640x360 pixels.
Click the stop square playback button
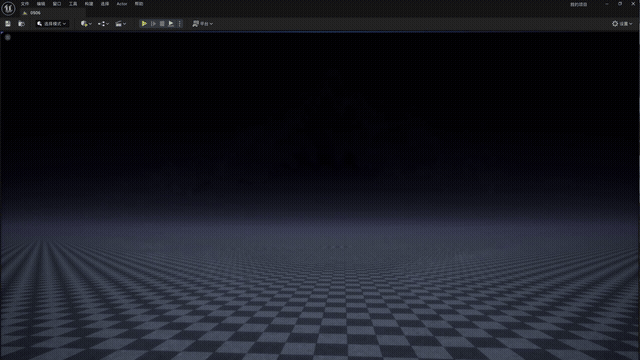tap(162, 24)
